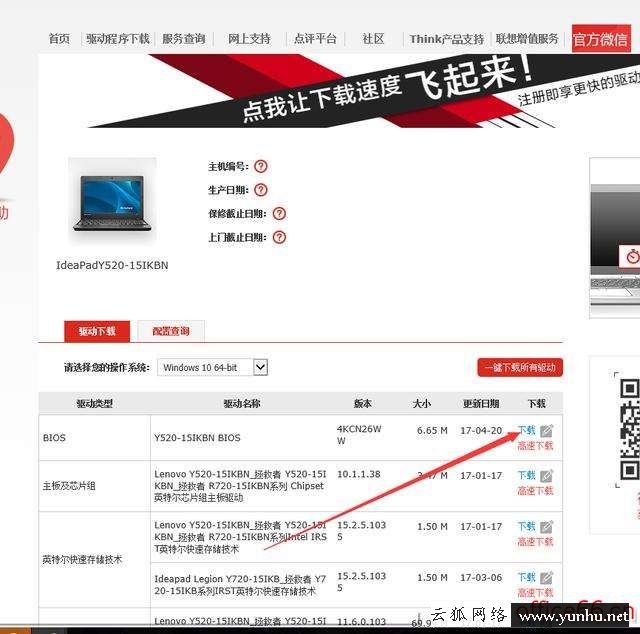The height and width of the screenshot is (634, 640).
Task: Click the 版本 column header
Action: [x=362, y=404]
